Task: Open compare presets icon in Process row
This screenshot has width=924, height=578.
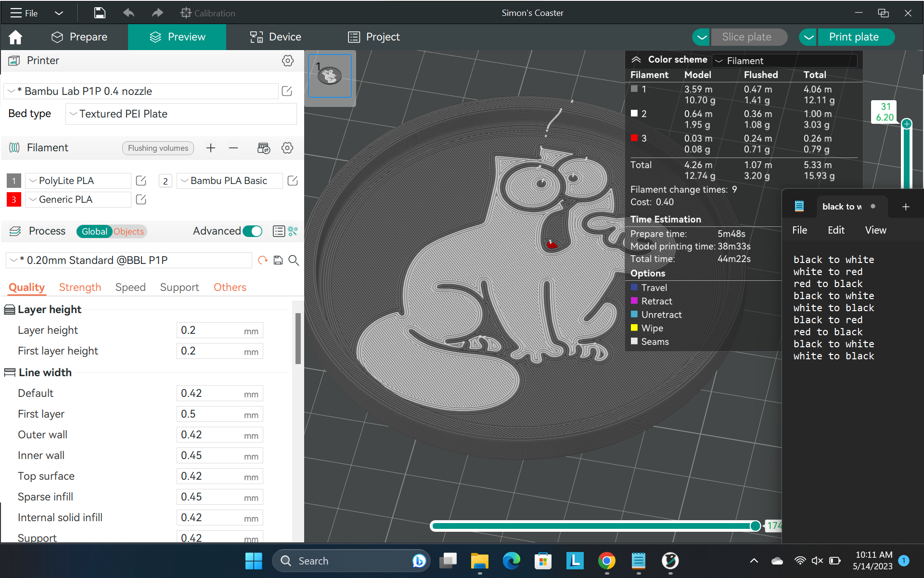Action: (293, 231)
